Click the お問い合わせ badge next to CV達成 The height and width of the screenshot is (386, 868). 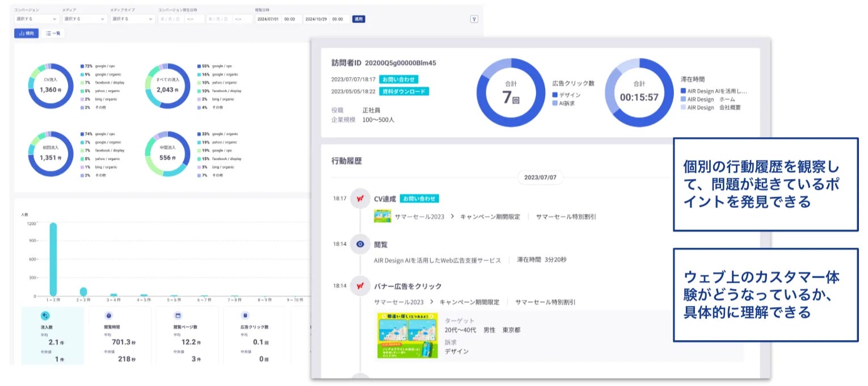(419, 199)
